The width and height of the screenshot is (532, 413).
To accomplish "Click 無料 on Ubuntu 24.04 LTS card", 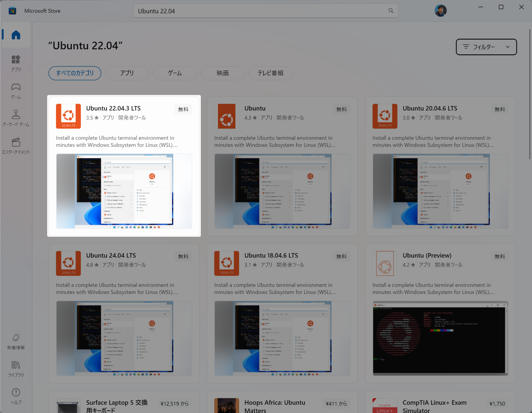I will [183, 256].
